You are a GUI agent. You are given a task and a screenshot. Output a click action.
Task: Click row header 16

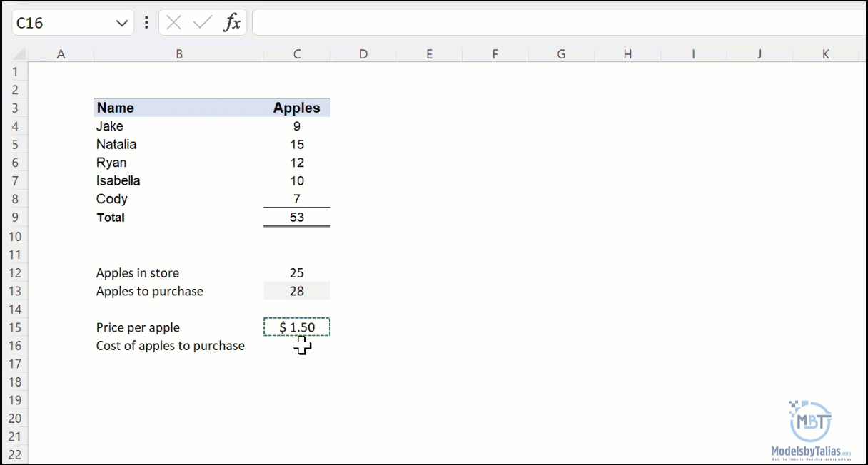pos(15,345)
